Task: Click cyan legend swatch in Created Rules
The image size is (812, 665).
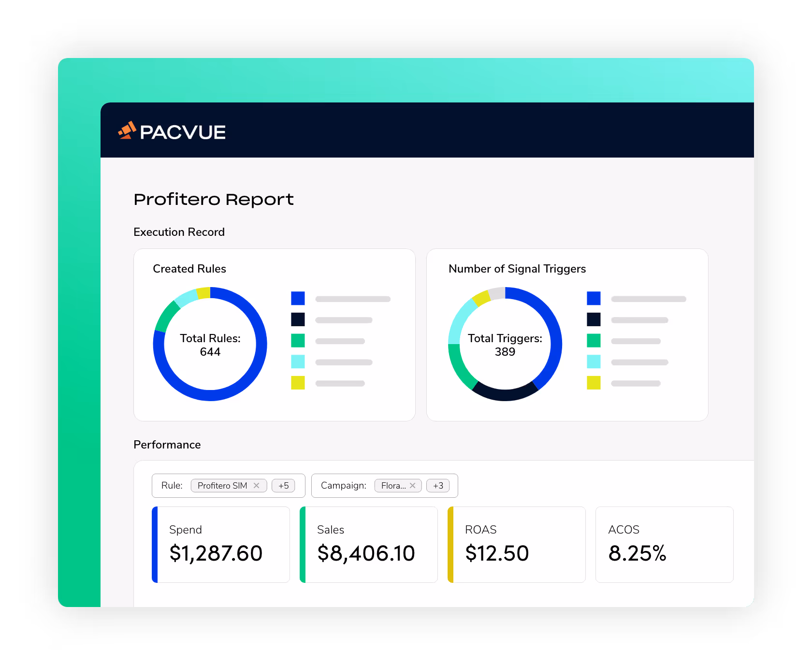Action: pyautogui.click(x=298, y=361)
